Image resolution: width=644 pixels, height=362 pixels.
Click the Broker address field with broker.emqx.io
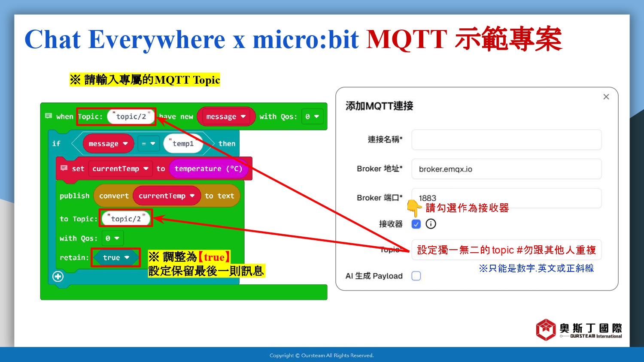click(506, 169)
